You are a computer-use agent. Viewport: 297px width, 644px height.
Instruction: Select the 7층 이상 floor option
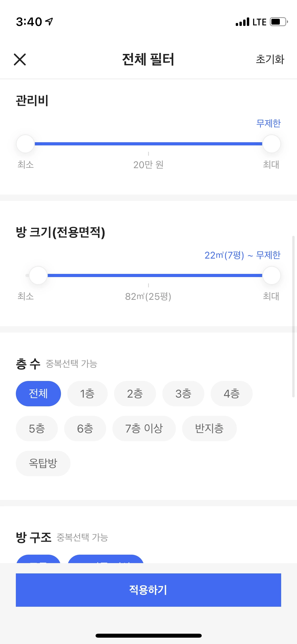click(x=144, y=429)
